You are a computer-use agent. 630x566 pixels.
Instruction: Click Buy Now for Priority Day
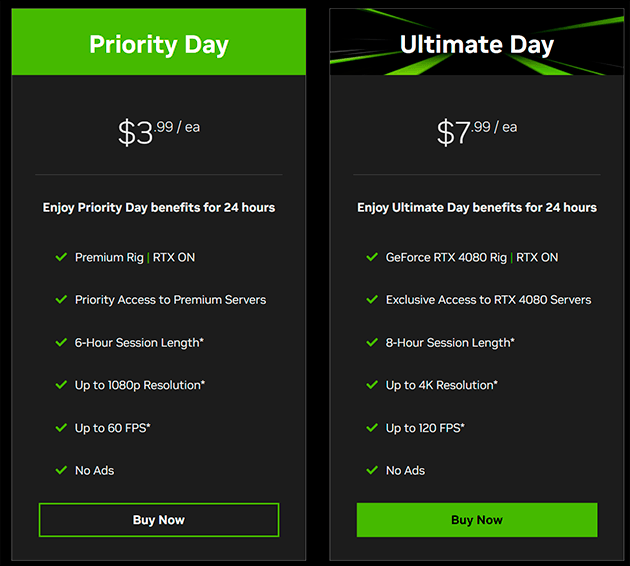[x=159, y=520]
